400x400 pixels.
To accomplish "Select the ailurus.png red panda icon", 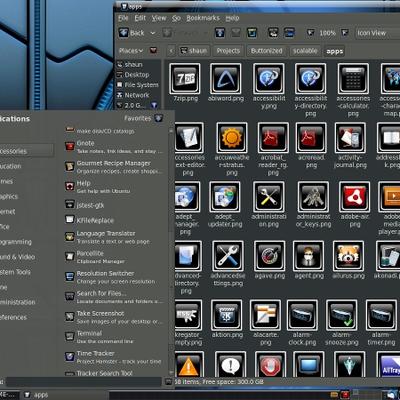I will pos(348,256).
